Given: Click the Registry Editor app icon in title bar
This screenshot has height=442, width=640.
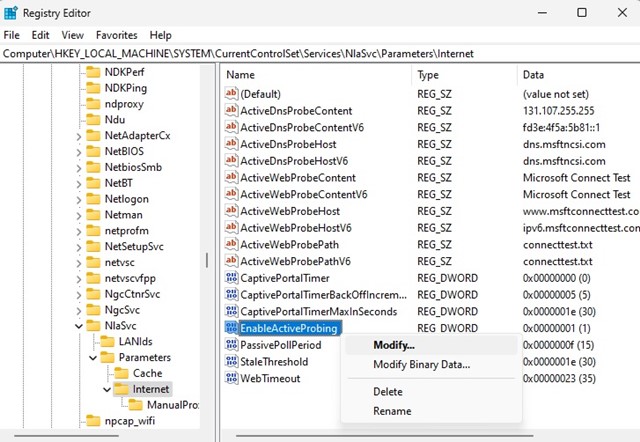Looking at the screenshot, I should click(x=11, y=12).
